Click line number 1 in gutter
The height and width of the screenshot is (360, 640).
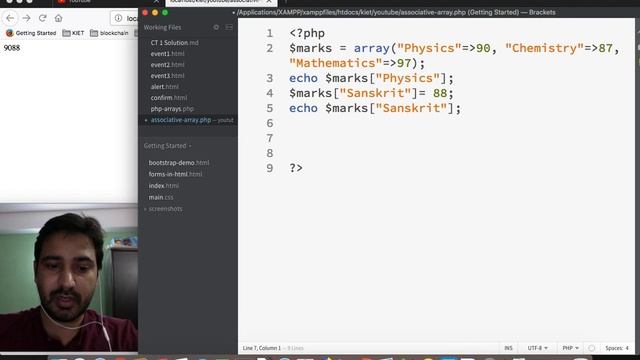(x=269, y=33)
